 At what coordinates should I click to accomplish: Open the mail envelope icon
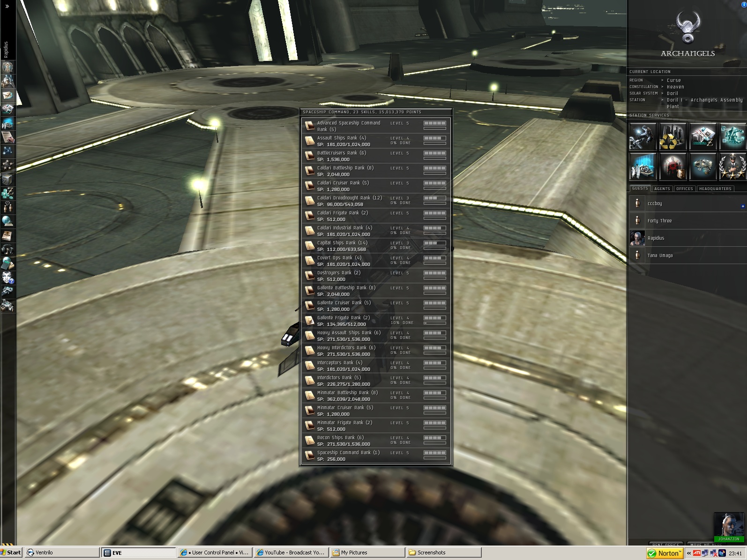tap(7, 96)
